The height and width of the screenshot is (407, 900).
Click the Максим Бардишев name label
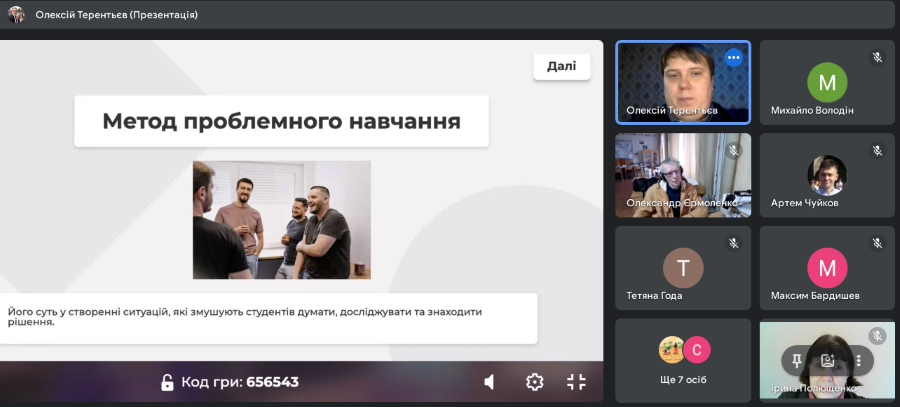coord(815,296)
